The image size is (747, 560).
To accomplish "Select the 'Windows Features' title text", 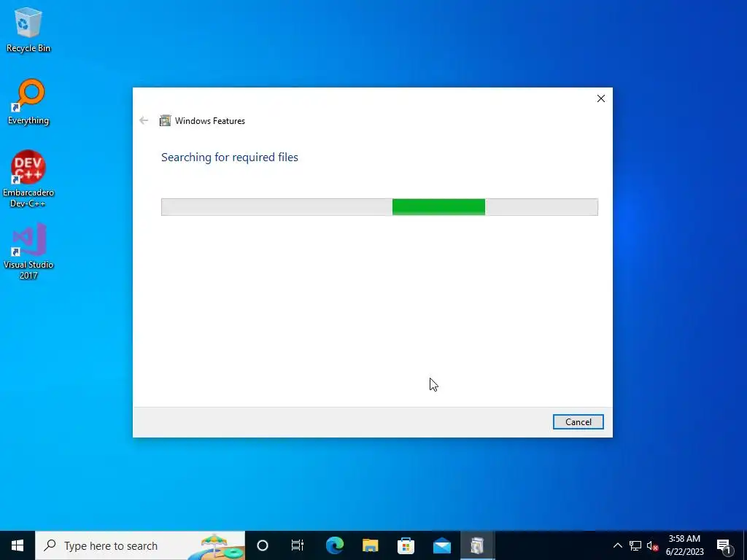I will [x=209, y=121].
